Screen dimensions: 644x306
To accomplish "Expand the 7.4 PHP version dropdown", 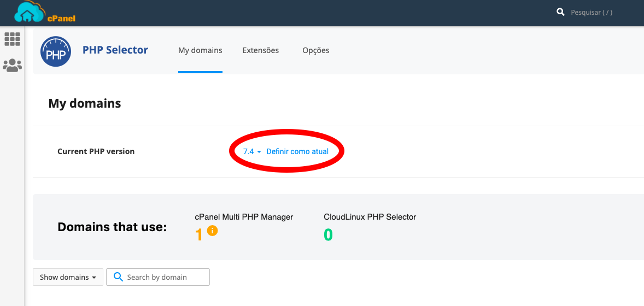I will pyautogui.click(x=252, y=151).
